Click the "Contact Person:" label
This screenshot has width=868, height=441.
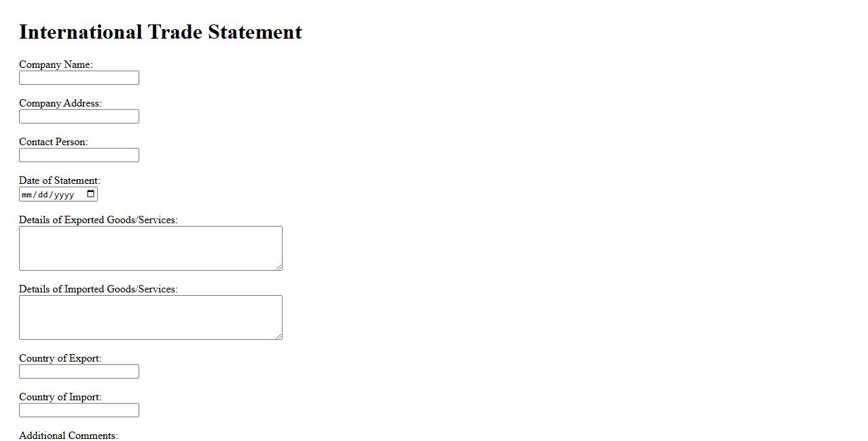pos(53,142)
